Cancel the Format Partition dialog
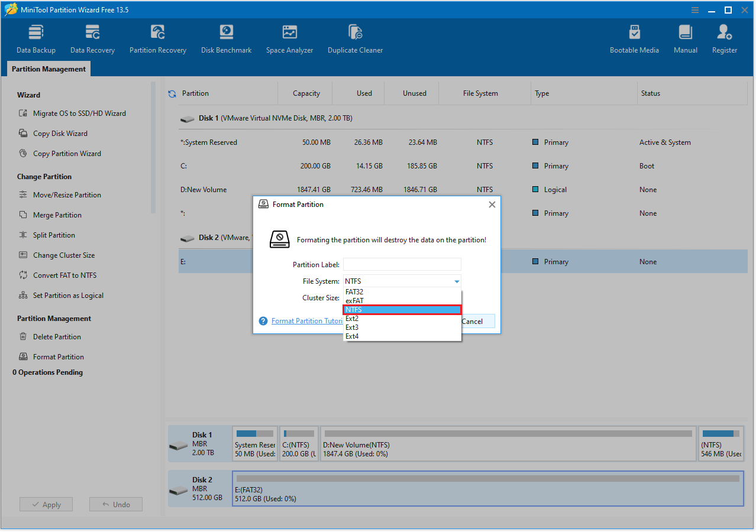This screenshot has height=532, width=756. [472, 321]
